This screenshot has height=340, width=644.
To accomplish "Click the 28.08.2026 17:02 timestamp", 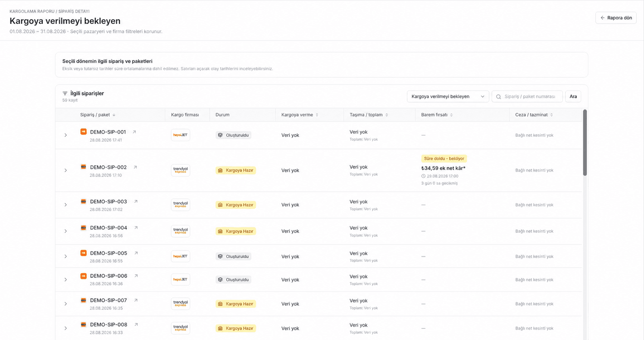I will click(106, 210).
